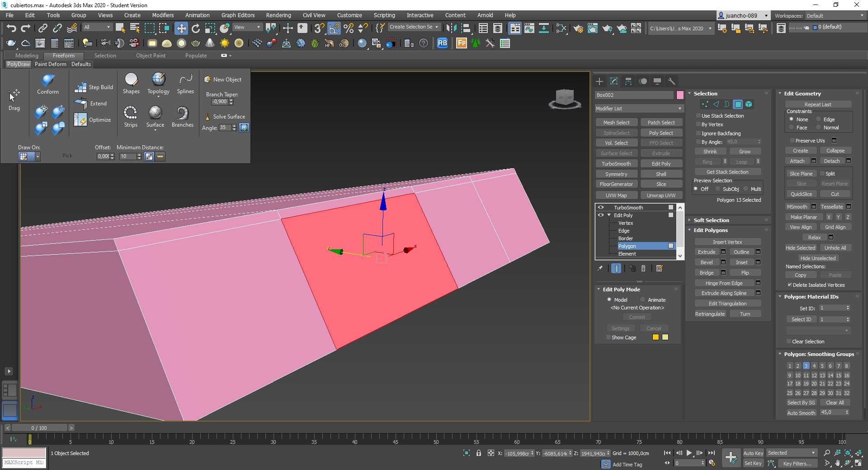This screenshot has width=868, height=470.
Task: Open the View reference coordinate dropdown
Action: [x=247, y=27]
